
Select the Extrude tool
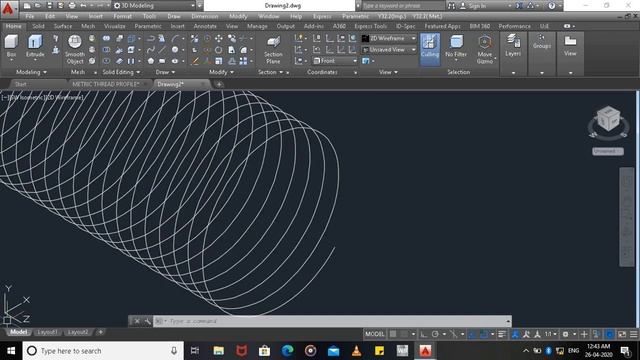pos(35,46)
